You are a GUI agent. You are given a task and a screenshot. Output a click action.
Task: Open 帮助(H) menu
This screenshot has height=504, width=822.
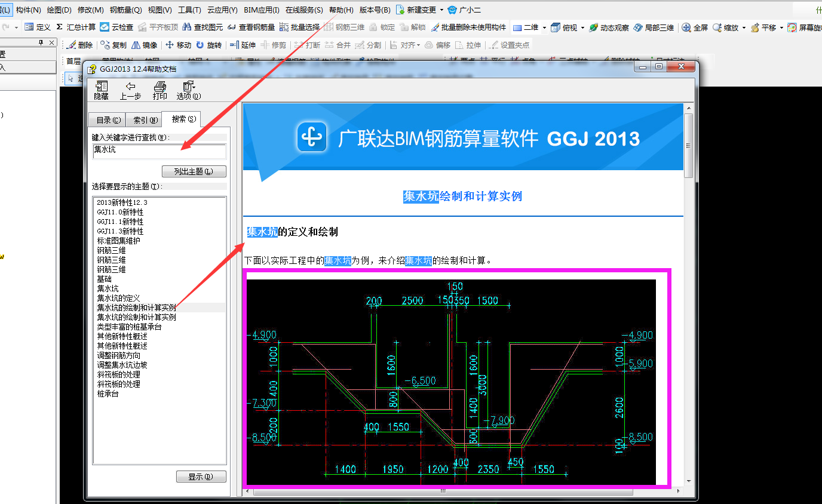click(341, 10)
